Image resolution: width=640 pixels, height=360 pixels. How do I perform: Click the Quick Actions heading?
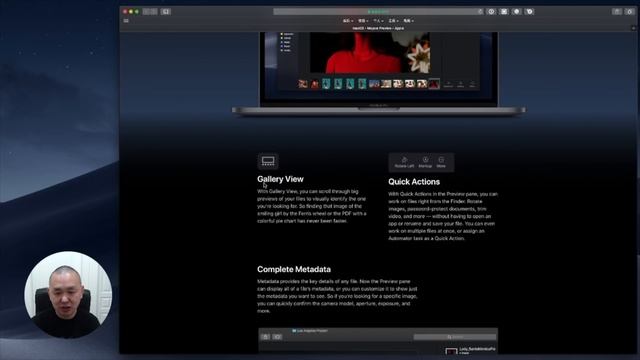pos(414,182)
